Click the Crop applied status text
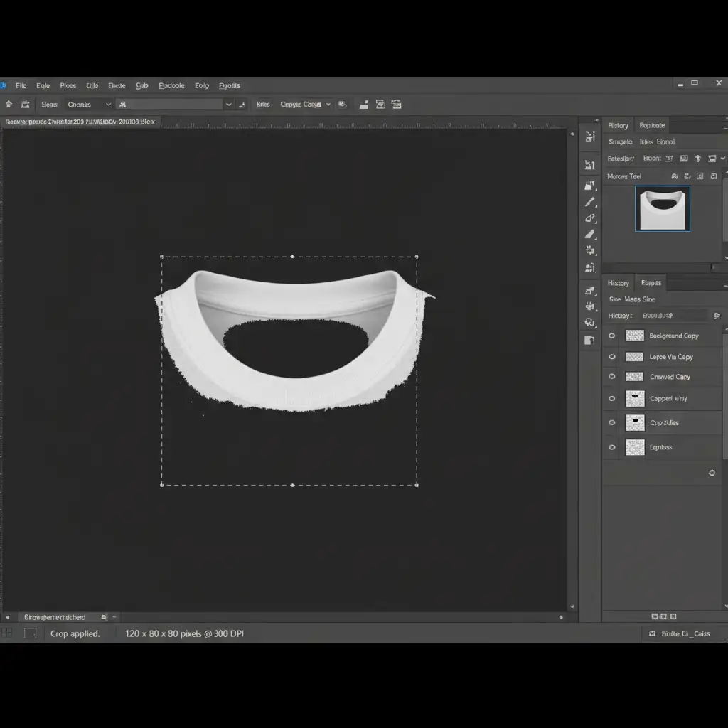The width and height of the screenshot is (728, 728). tap(75, 633)
